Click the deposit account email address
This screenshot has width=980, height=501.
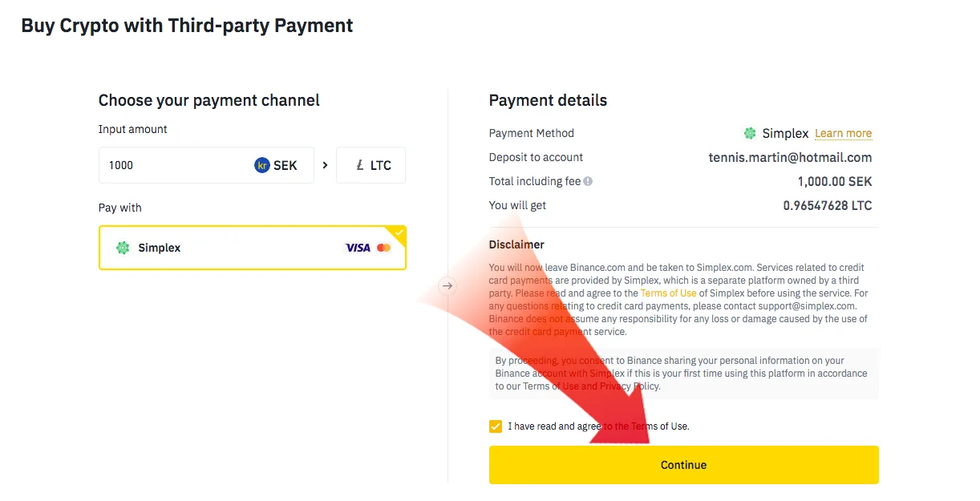tap(790, 157)
